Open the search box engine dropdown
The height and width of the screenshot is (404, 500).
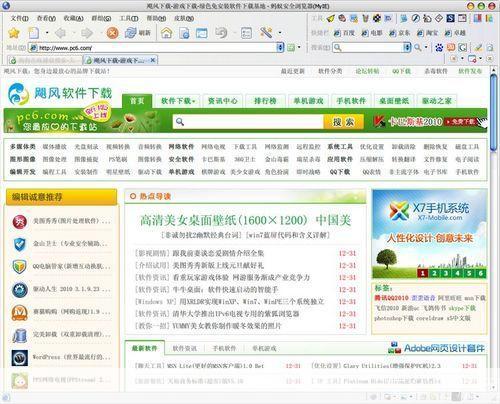point(407,48)
